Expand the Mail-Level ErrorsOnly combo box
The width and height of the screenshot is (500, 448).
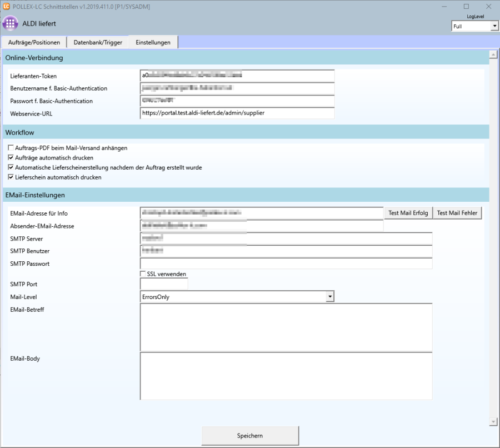tap(330, 297)
